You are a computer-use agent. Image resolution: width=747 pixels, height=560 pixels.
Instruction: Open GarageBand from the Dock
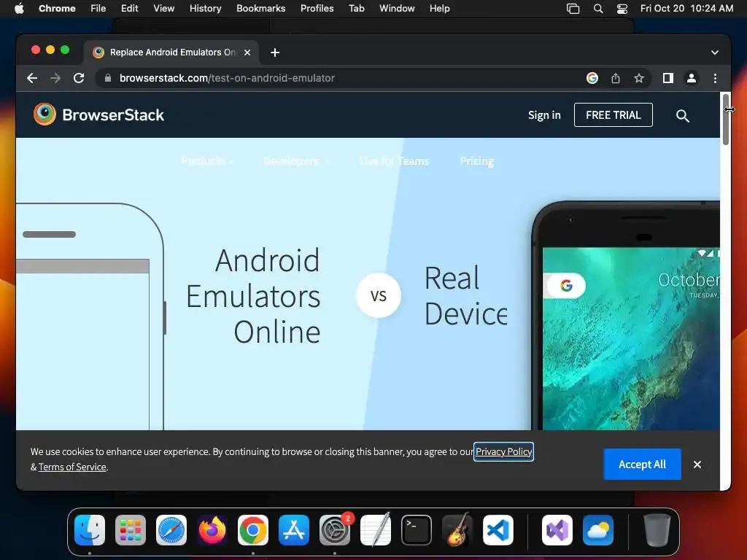click(x=457, y=530)
